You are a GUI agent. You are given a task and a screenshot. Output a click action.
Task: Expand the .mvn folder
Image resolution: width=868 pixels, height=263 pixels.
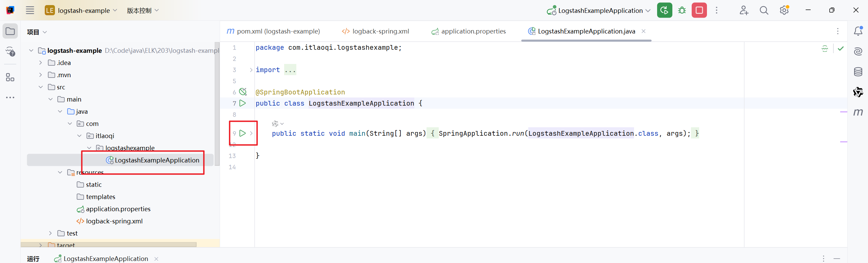click(41, 75)
